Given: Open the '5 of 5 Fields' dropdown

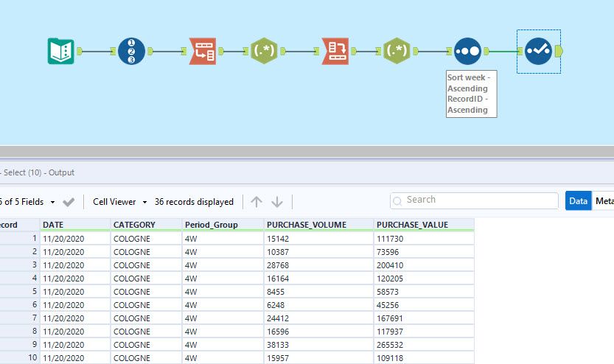Looking at the screenshot, I should tap(28, 202).
